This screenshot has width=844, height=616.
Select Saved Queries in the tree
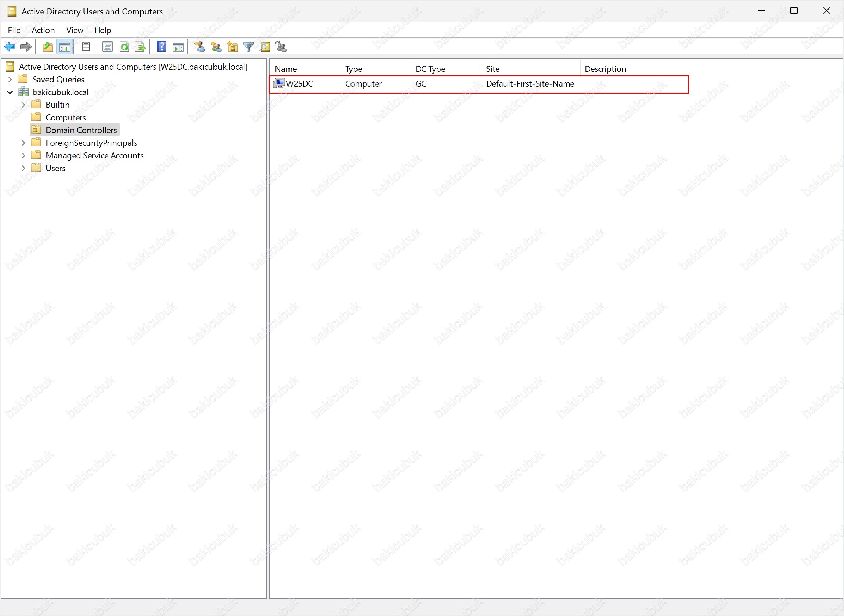[58, 80]
